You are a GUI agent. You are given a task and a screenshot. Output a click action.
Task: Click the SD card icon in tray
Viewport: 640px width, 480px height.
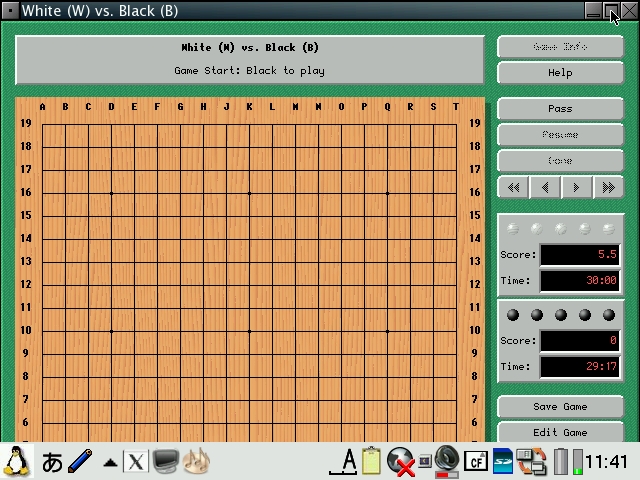(504, 461)
